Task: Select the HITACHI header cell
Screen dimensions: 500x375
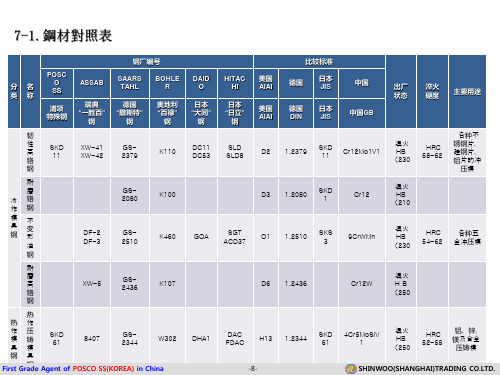Action: 235,83
